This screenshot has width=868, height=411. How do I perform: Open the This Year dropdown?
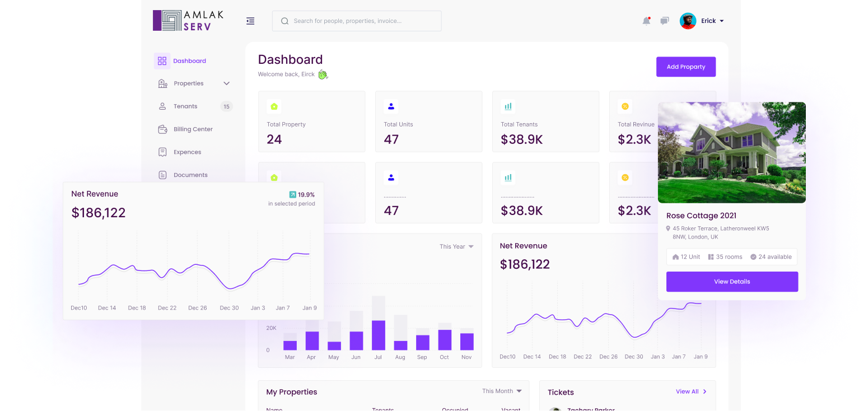[x=456, y=246]
